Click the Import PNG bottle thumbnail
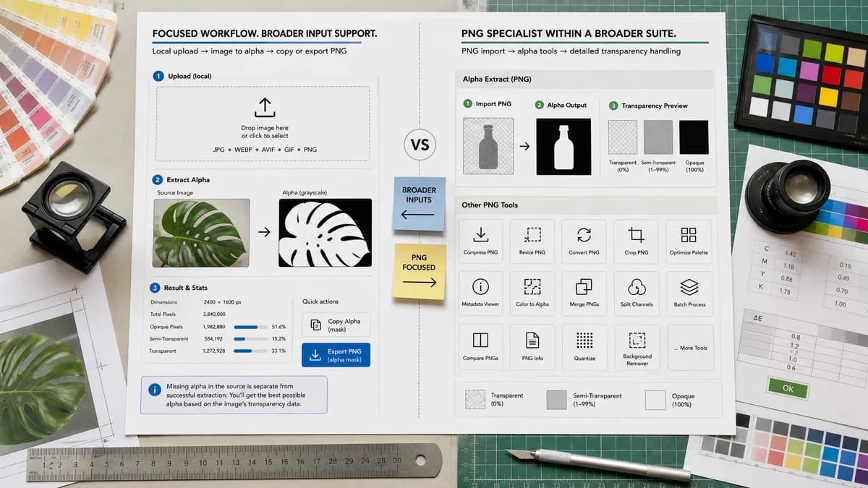The image size is (868, 488). click(x=488, y=146)
